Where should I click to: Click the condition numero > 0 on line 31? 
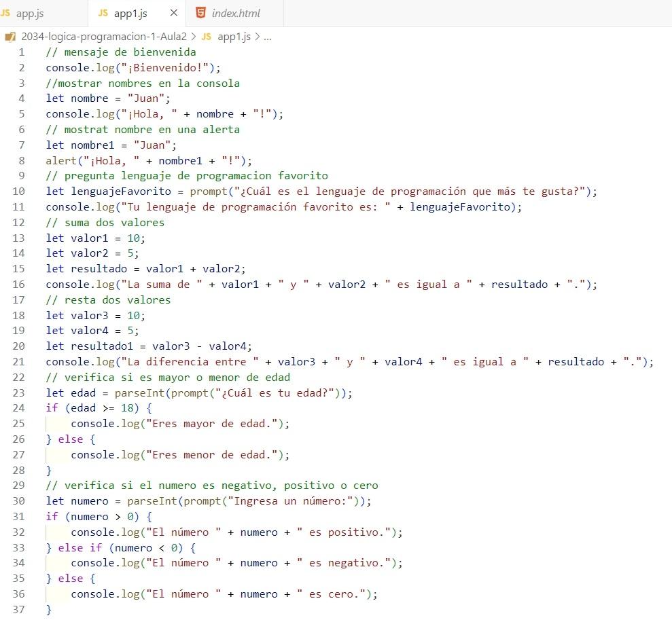(x=102, y=517)
